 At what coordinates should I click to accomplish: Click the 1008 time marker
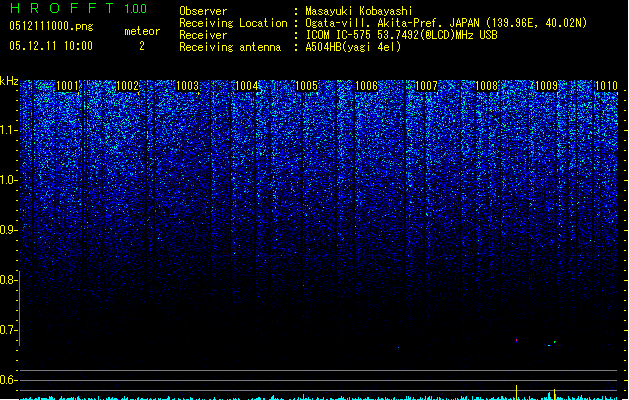[x=486, y=86]
